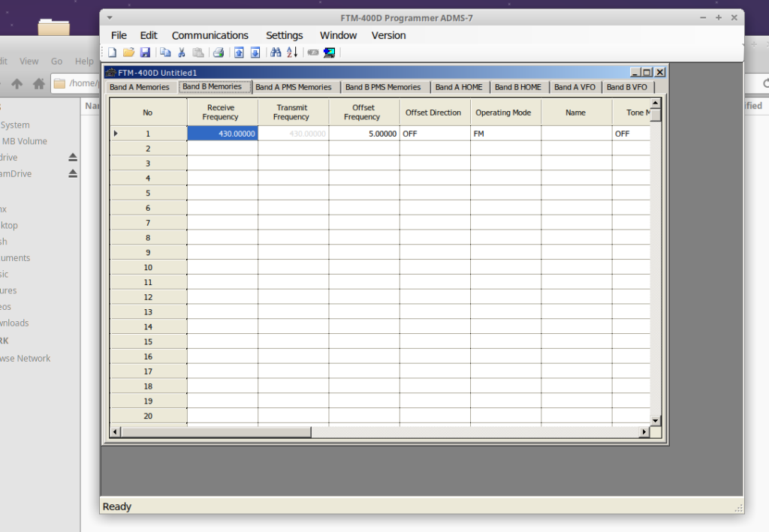Save the current FTM-400D file

144,52
